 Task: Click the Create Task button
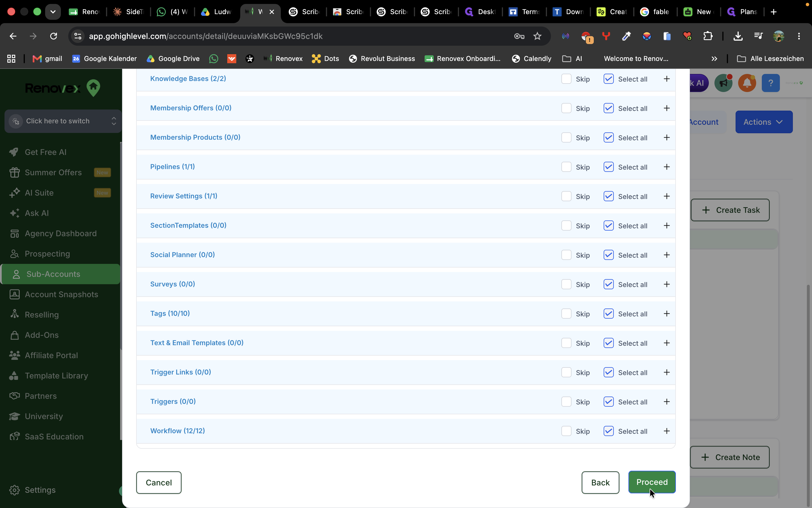click(730, 210)
